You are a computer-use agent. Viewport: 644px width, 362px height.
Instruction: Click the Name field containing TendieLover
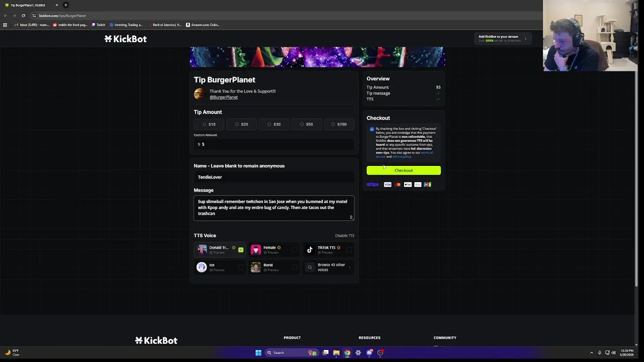(274, 177)
